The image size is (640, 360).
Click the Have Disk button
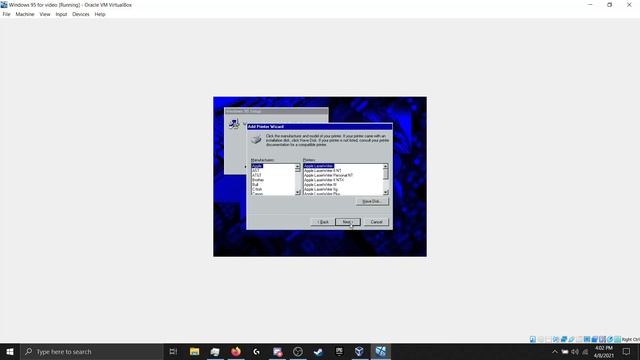(x=372, y=201)
